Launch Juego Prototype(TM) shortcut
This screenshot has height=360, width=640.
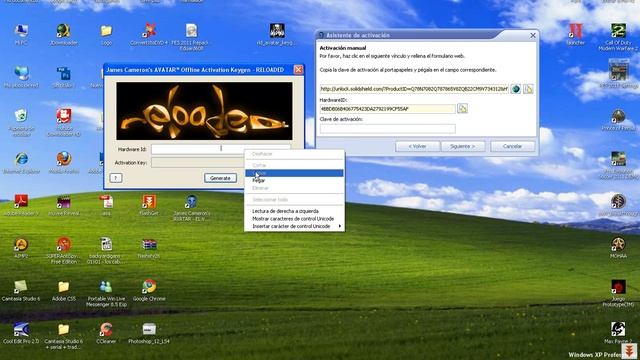click(618, 293)
